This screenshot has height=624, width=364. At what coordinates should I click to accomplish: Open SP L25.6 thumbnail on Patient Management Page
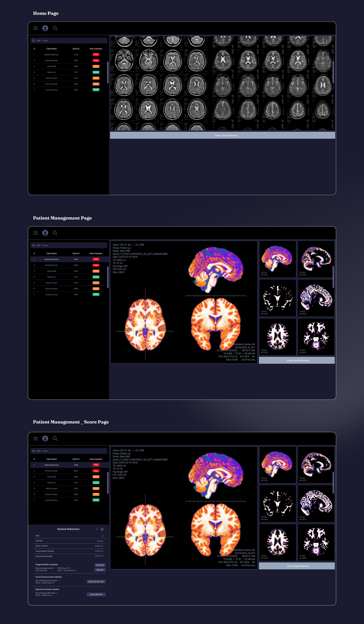(x=316, y=259)
